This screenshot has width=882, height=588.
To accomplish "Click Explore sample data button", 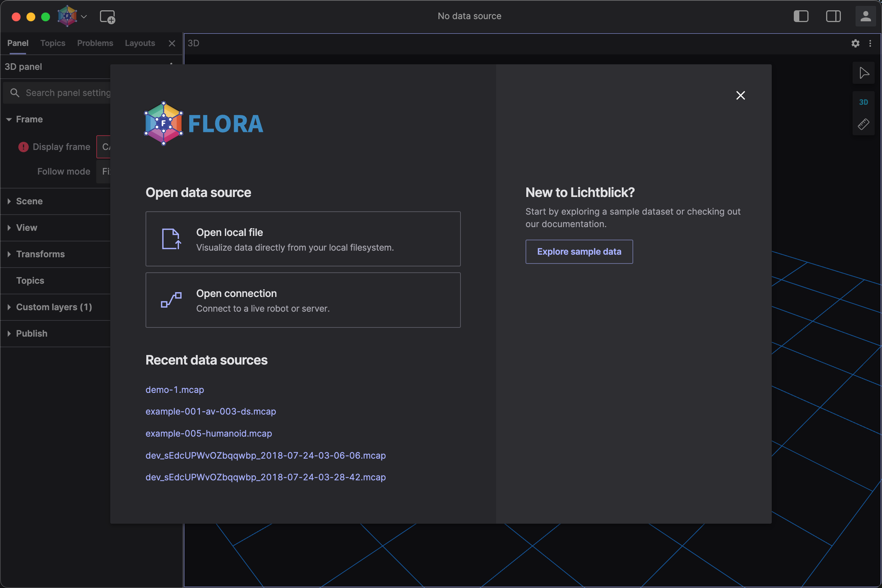I will coord(579,251).
